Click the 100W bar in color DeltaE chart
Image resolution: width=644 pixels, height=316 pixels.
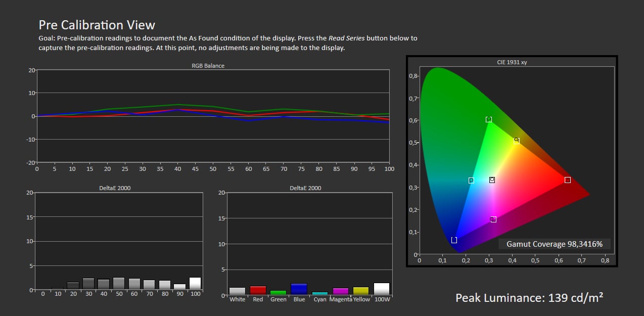382,289
